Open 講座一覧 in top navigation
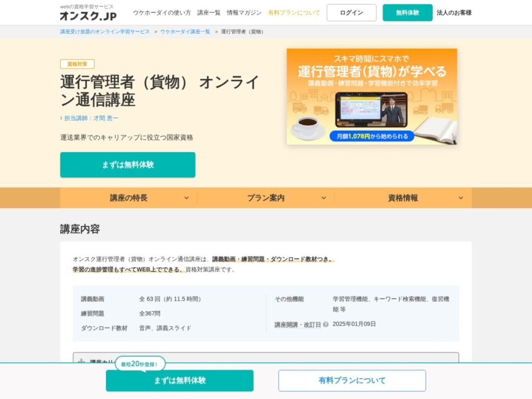 coord(209,13)
